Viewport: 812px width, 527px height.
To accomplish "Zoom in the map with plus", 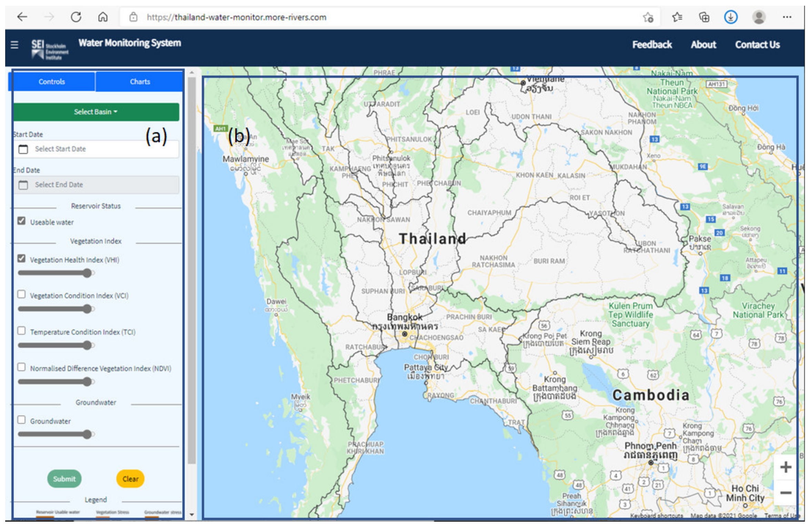I will 785,467.
